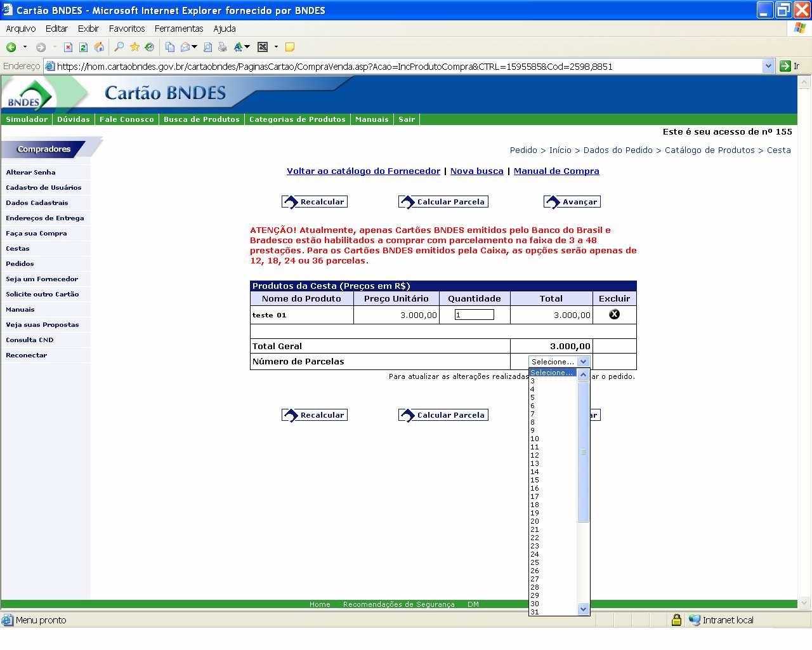
Task: Click the Mail envelope icon
Action: (185, 47)
